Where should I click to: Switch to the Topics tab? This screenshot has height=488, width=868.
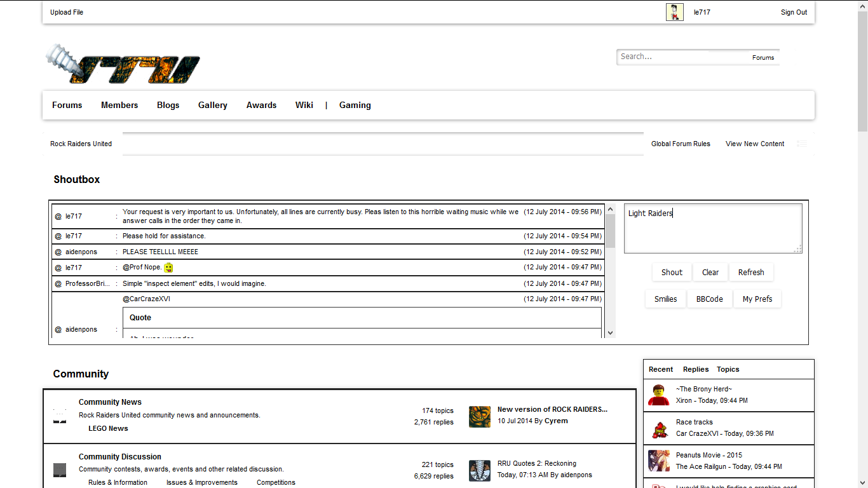tap(728, 369)
